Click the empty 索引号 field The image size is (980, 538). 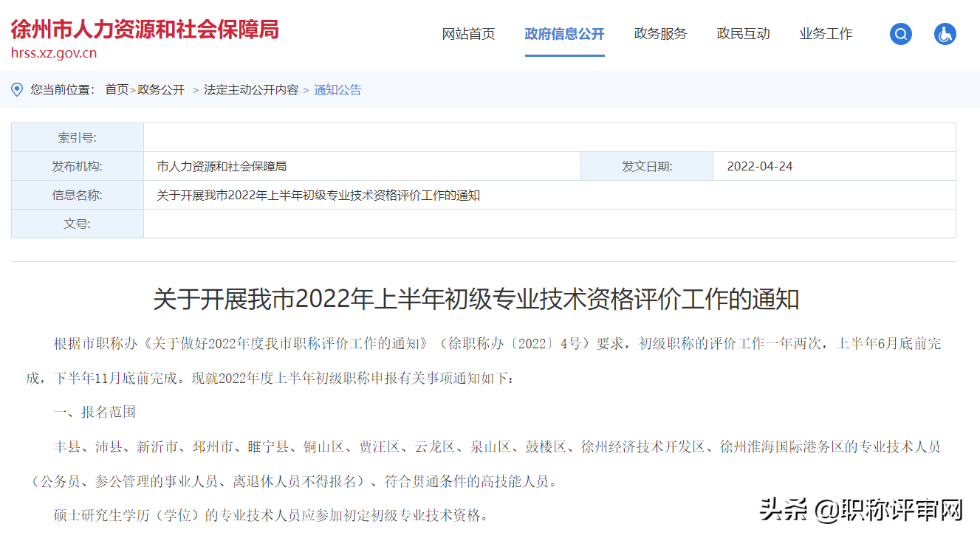click(546, 137)
